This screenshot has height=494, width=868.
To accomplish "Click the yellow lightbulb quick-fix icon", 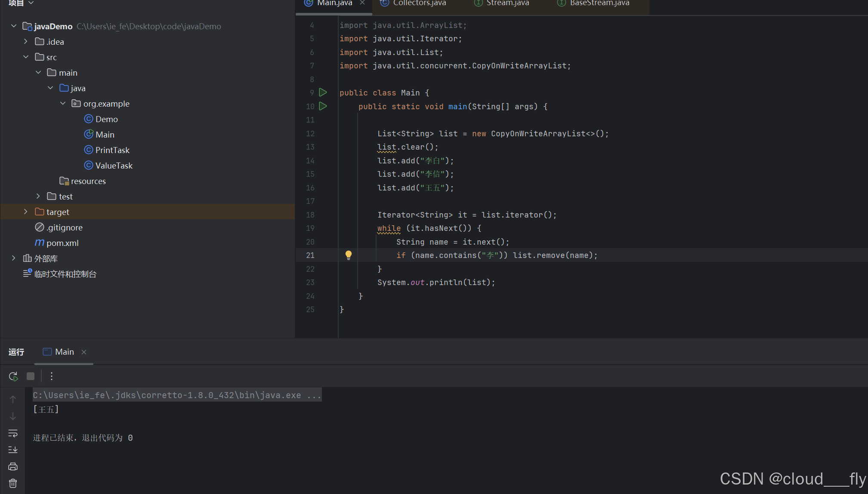I will pyautogui.click(x=349, y=255).
